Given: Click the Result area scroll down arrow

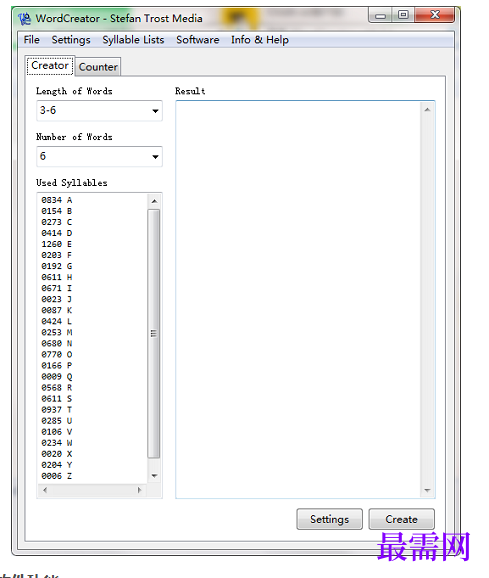Looking at the screenshot, I should pos(427,490).
